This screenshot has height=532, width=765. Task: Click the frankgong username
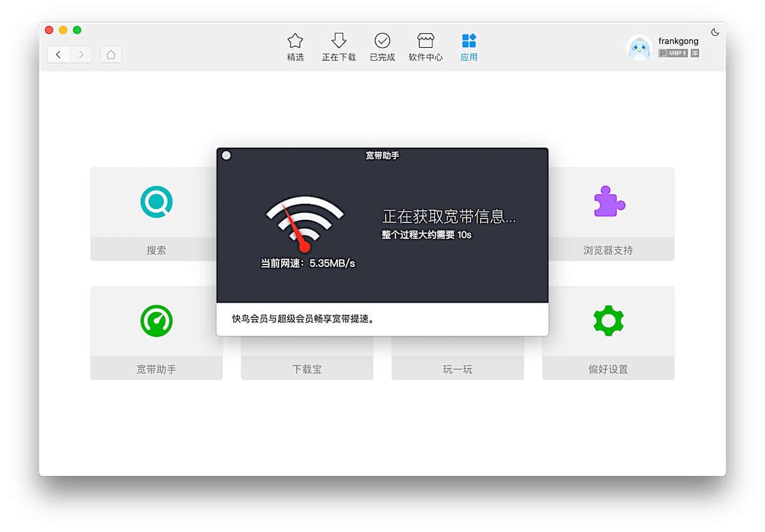678,41
